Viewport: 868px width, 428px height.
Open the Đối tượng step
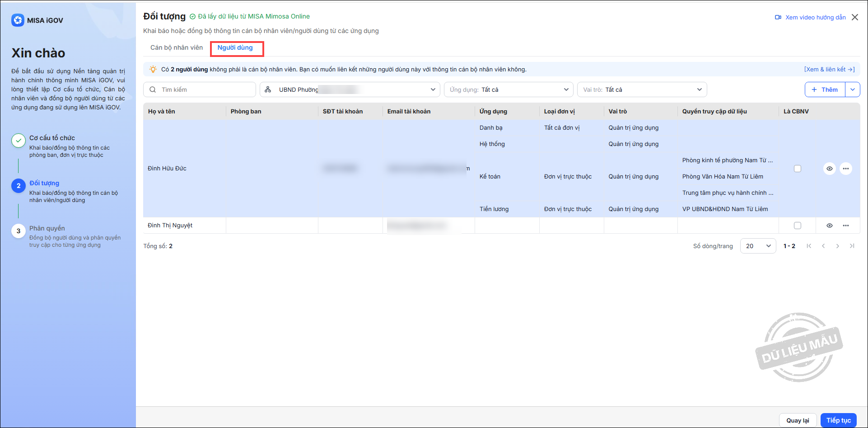44,183
